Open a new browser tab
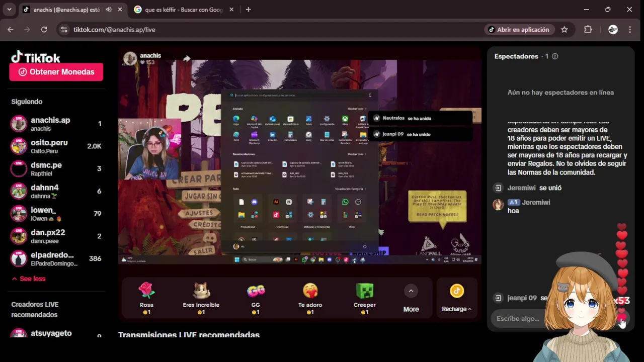Viewport: 644px width, 362px height. click(x=248, y=10)
